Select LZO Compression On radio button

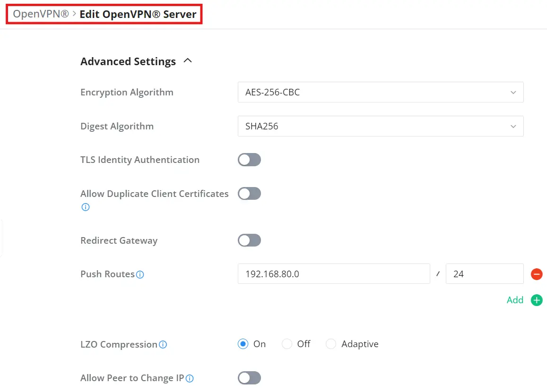(243, 344)
